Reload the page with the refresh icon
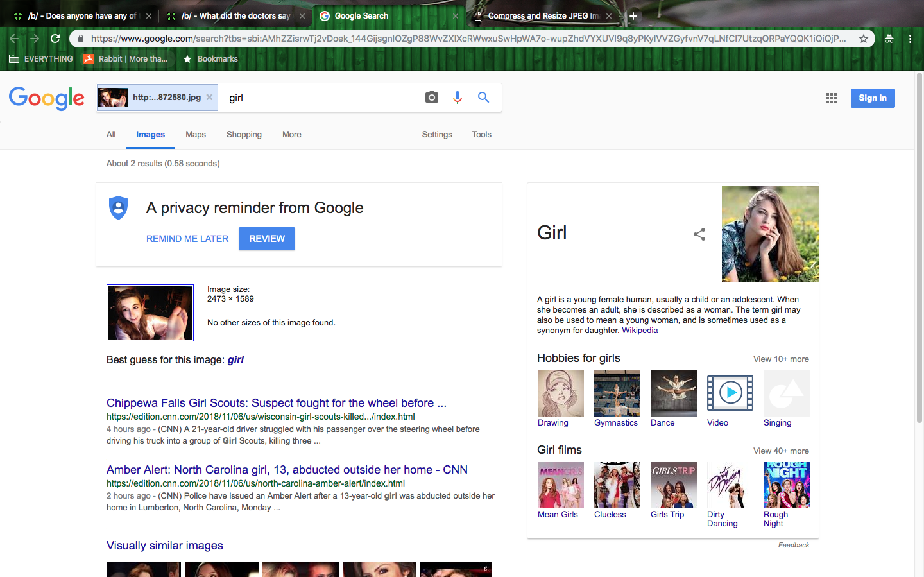 (x=55, y=39)
